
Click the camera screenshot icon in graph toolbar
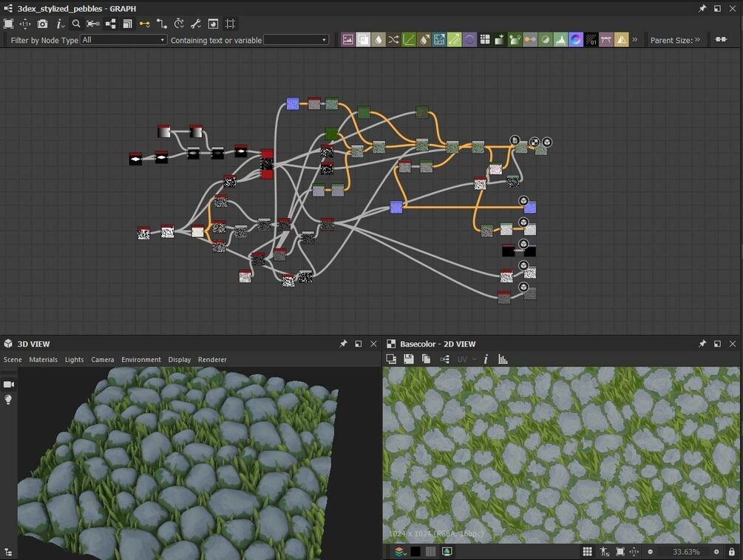point(43,24)
